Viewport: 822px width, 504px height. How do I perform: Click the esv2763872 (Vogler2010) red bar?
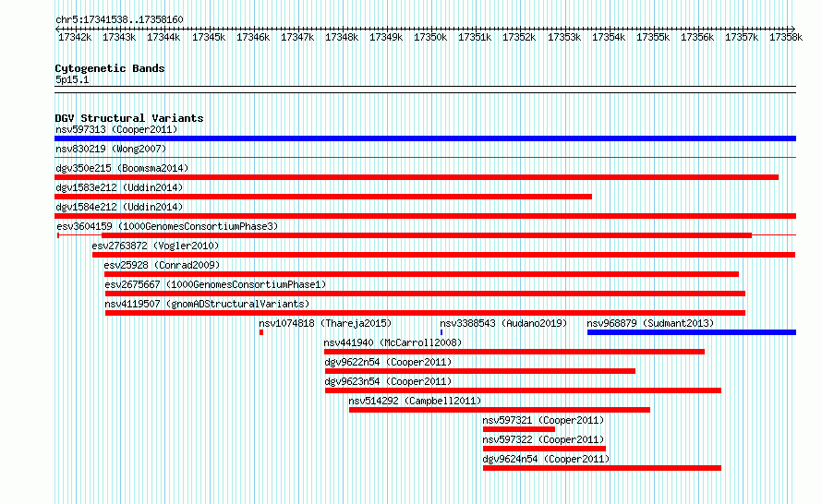(x=443, y=255)
